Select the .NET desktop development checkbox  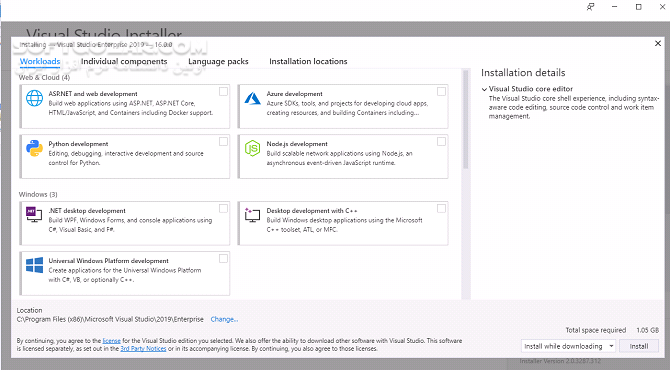[223, 208]
